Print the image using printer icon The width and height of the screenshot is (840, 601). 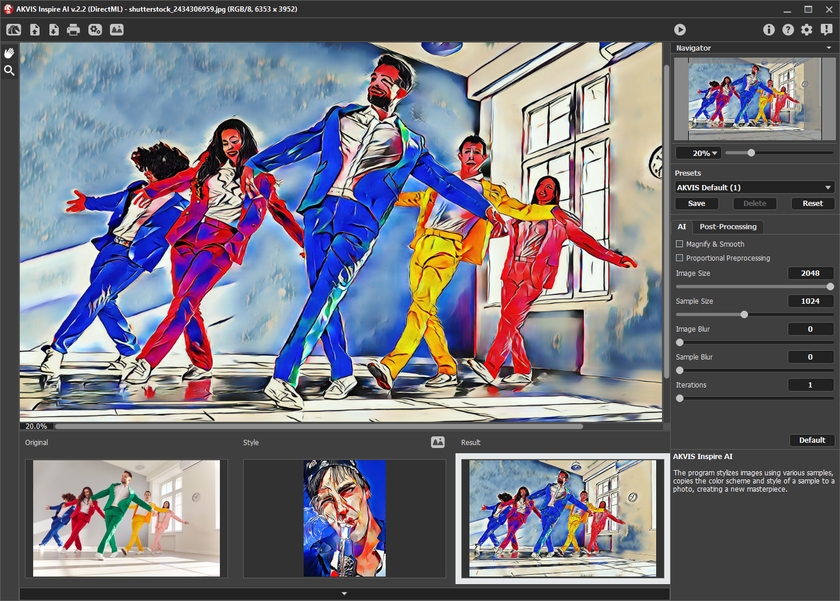tap(73, 30)
